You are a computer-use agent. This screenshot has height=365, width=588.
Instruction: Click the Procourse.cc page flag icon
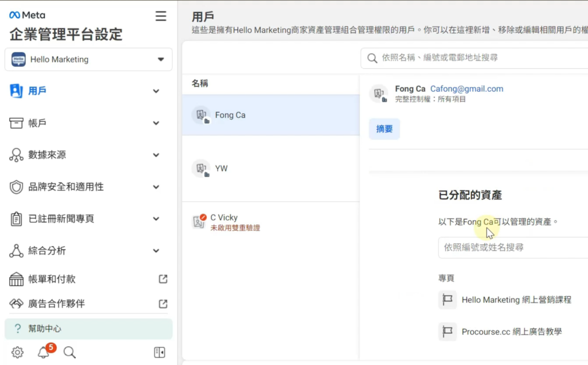[447, 332]
